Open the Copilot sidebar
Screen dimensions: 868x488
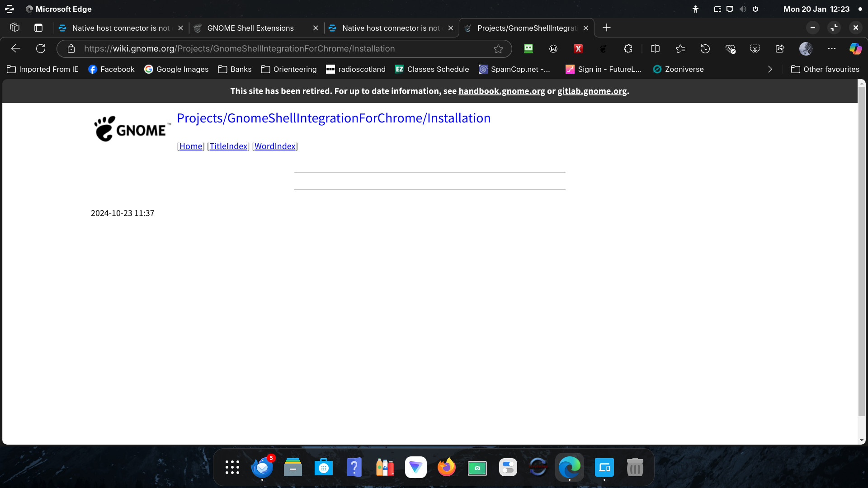click(855, 49)
